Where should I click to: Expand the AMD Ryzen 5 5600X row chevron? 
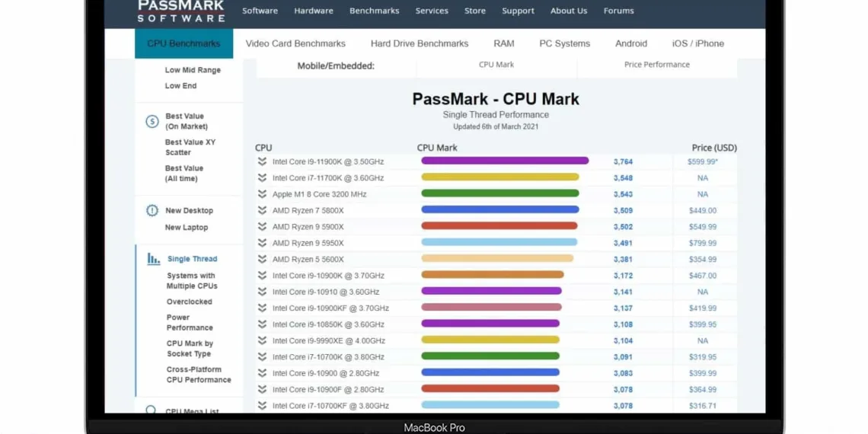tap(262, 259)
